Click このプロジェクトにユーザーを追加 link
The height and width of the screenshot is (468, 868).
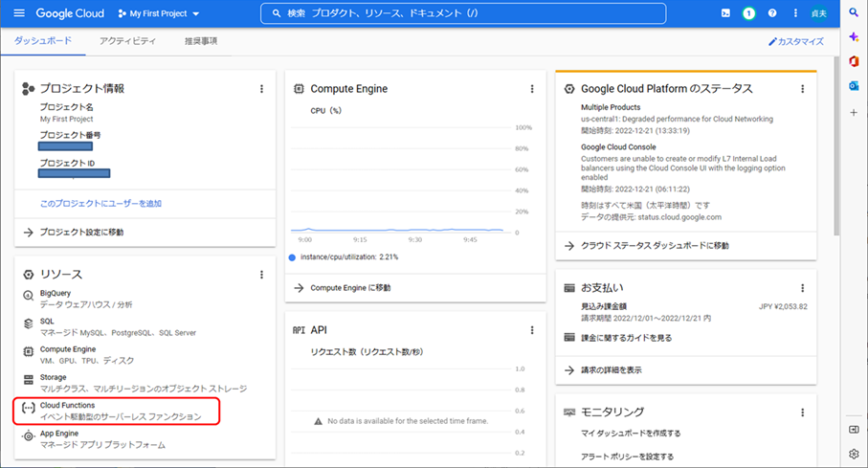click(x=100, y=204)
